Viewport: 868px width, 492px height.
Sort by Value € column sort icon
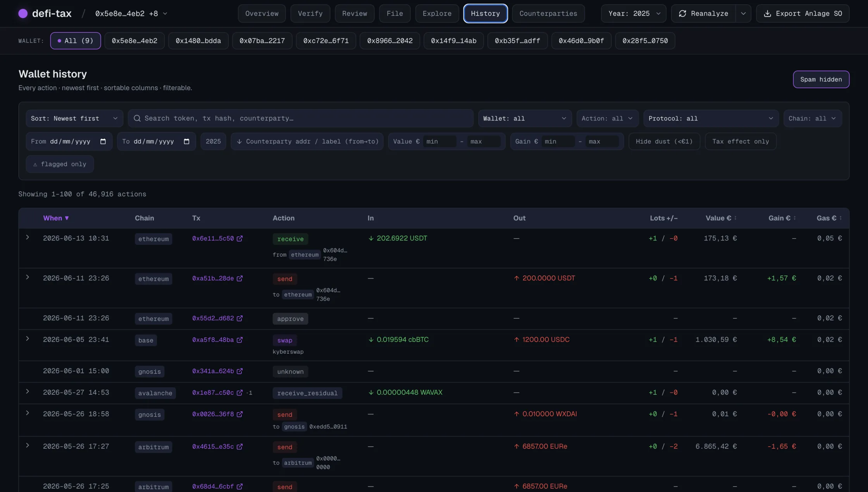tap(735, 218)
